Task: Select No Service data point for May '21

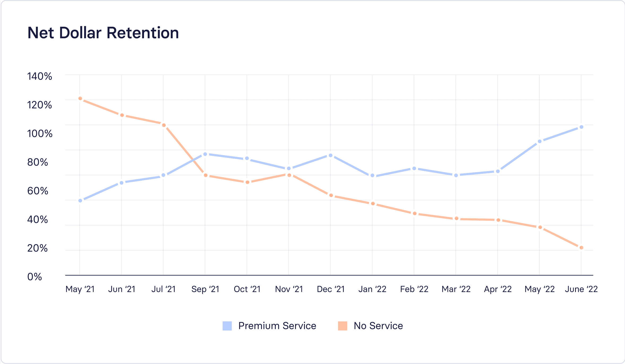Action: pyautogui.click(x=80, y=98)
